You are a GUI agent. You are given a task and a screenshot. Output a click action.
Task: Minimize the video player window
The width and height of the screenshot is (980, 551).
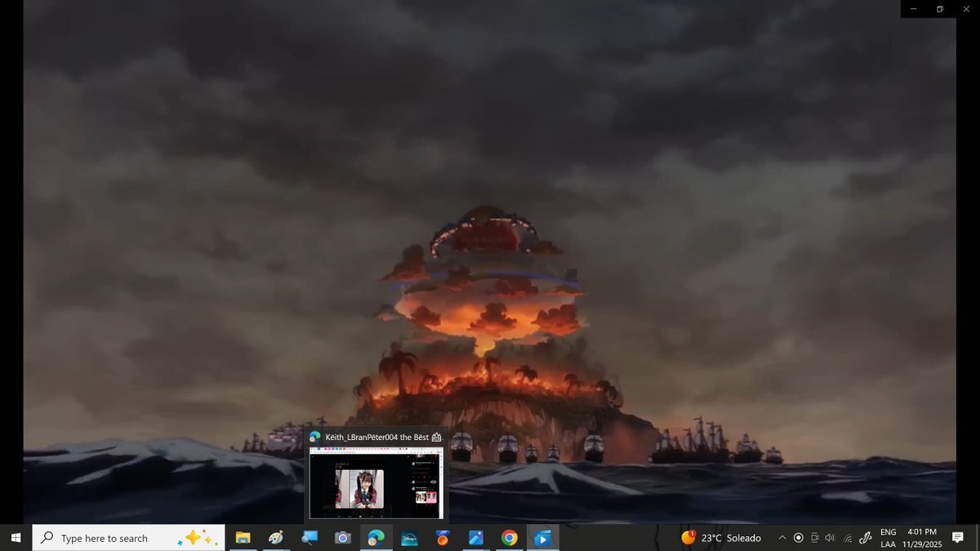point(914,9)
